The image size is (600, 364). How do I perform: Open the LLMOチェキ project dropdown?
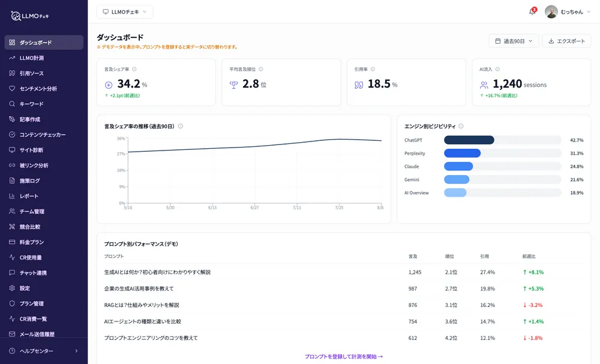click(x=125, y=12)
